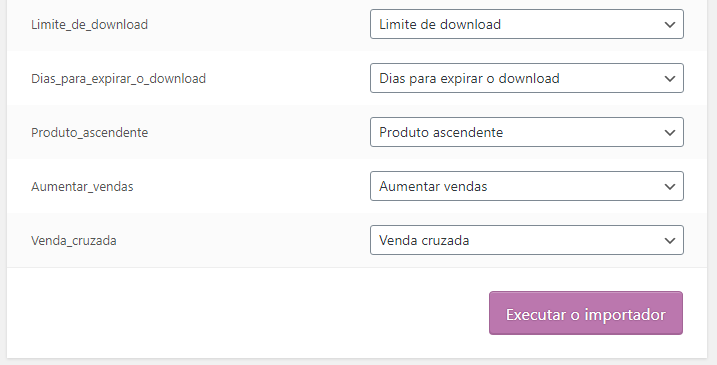This screenshot has height=365, width=717.
Task: Open the Dias para expirar o download dropdown
Action: 527,78
